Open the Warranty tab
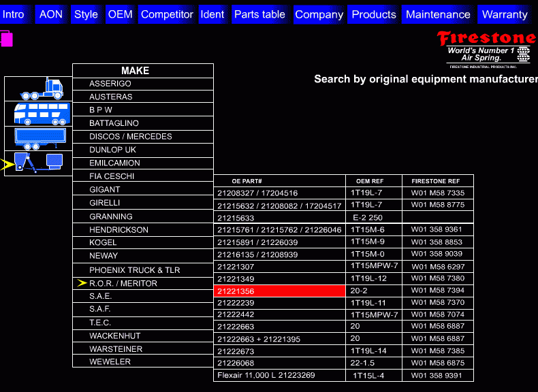This screenshot has width=538, height=392. point(505,14)
